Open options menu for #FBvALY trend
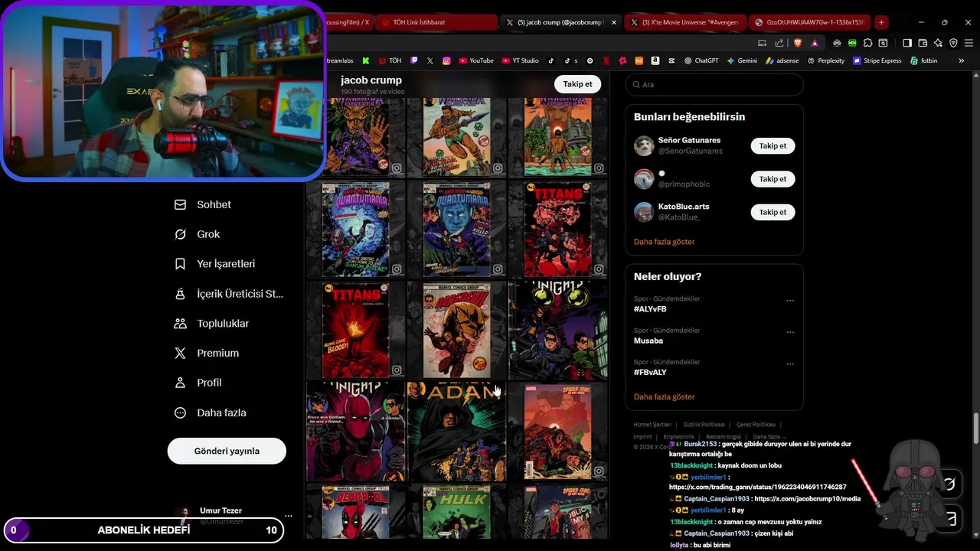Viewport: 980px width, 551px height. pos(790,364)
